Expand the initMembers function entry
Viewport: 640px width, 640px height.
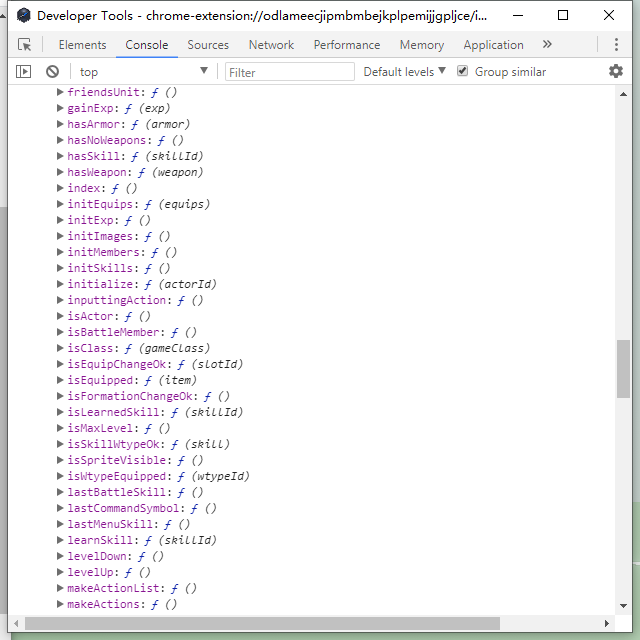click(x=60, y=252)
